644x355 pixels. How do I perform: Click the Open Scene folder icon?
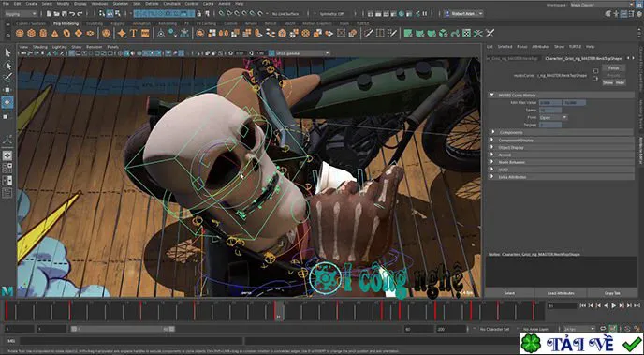tap(56, 14)
